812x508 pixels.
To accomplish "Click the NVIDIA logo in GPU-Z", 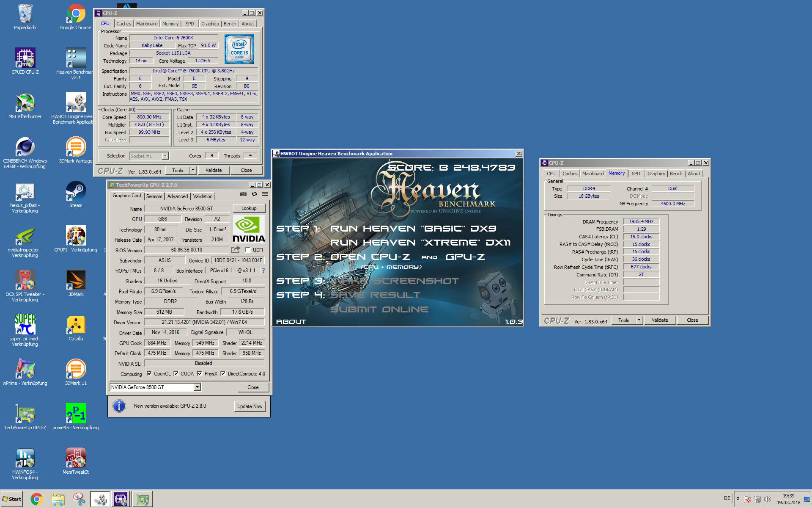I will (x=249, y=229).
